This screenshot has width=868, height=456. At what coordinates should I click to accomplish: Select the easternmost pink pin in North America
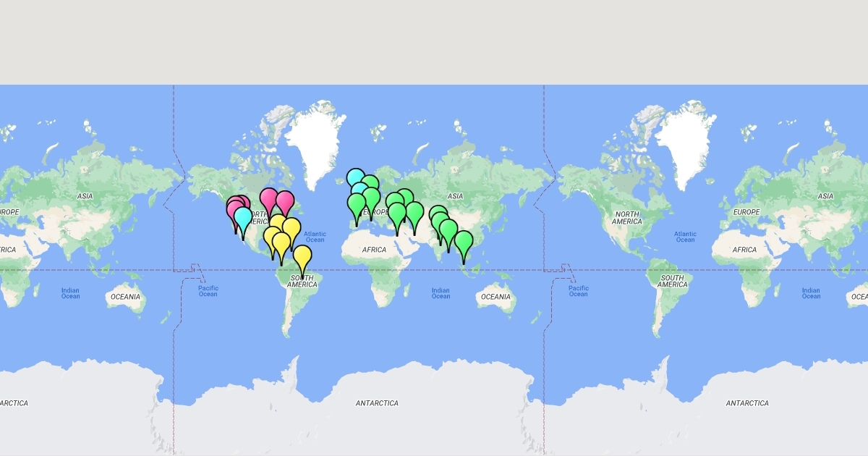click(285, 203)
